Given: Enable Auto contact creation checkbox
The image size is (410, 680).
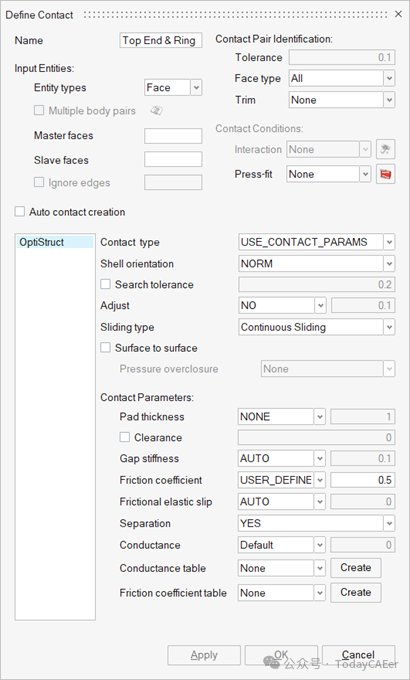Looking at the screenshot, I should tap(20, 212).
